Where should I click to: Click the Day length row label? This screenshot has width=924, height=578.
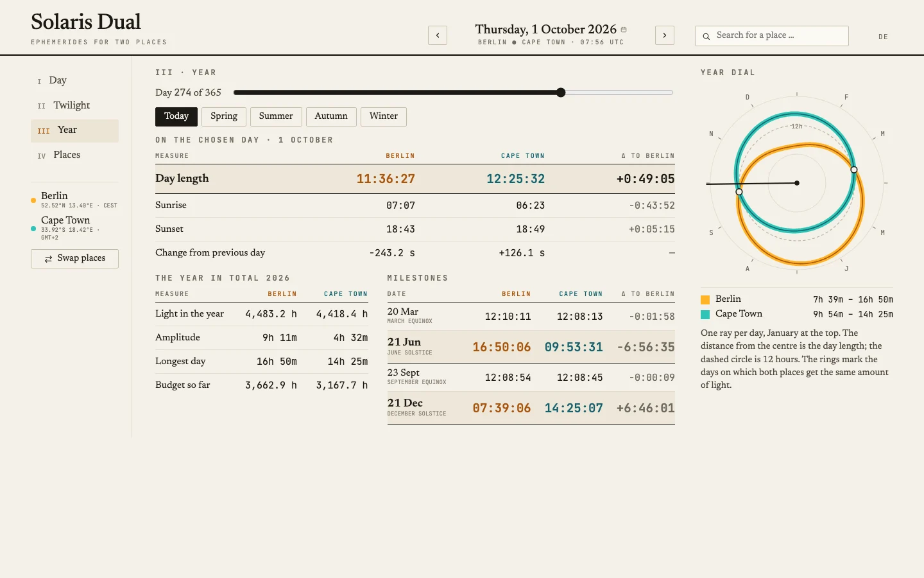(x=182, y=179)
